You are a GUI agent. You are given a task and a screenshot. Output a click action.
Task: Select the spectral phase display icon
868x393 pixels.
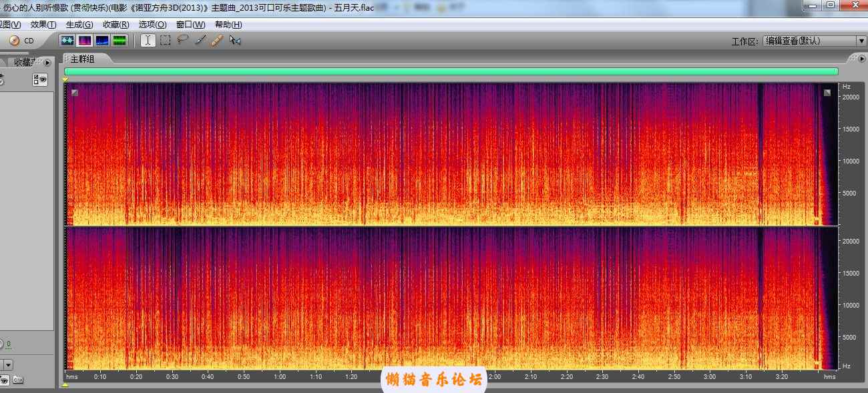point(120,40)
